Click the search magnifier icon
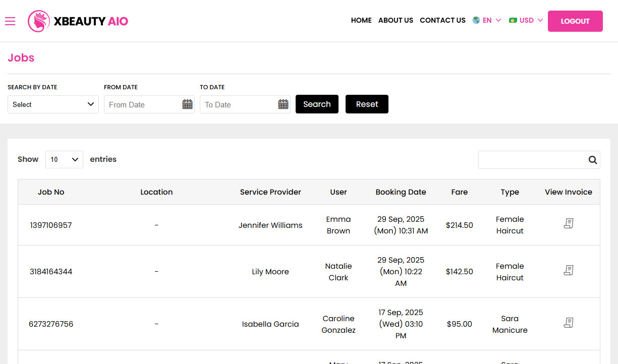Screen dimensions: 618x364 592,159
